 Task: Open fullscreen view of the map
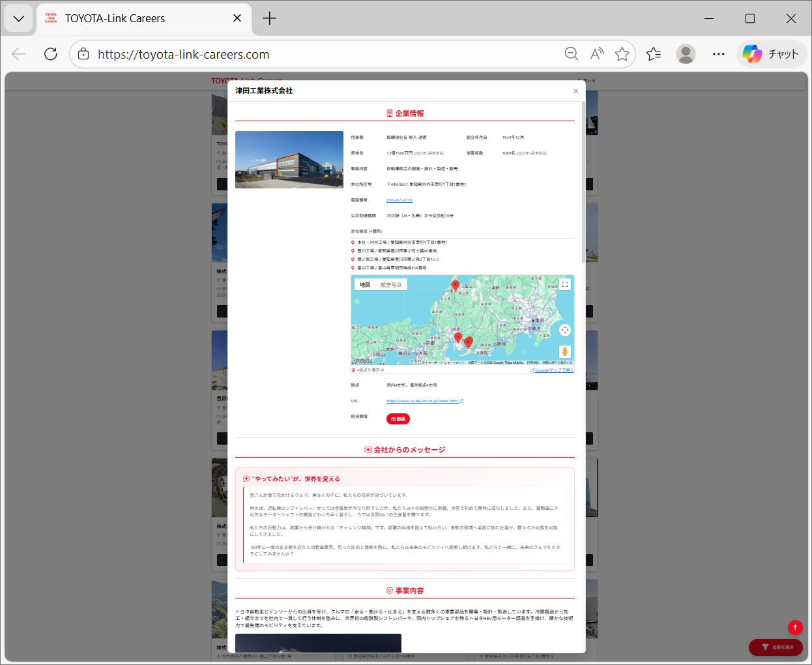coord(565,284)
